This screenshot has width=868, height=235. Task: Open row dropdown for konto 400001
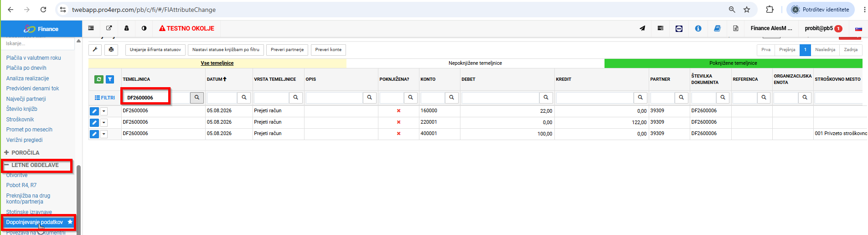104,134
